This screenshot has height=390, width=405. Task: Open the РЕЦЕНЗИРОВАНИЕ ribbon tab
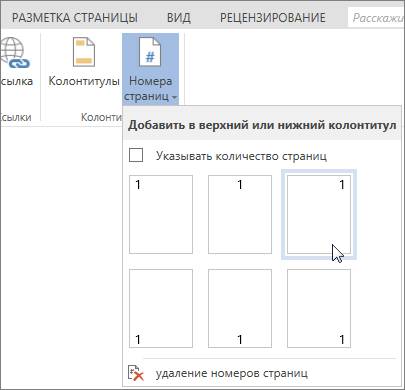[273, 18]
